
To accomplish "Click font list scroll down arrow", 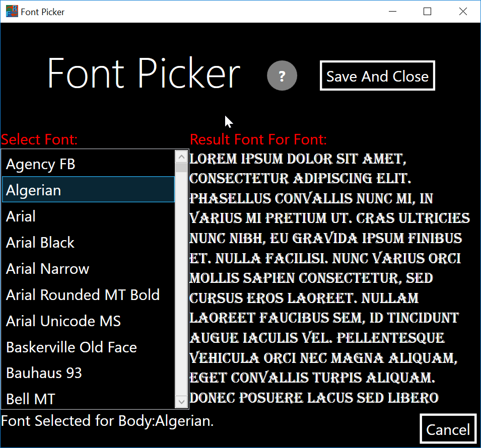I will [181, 401].
